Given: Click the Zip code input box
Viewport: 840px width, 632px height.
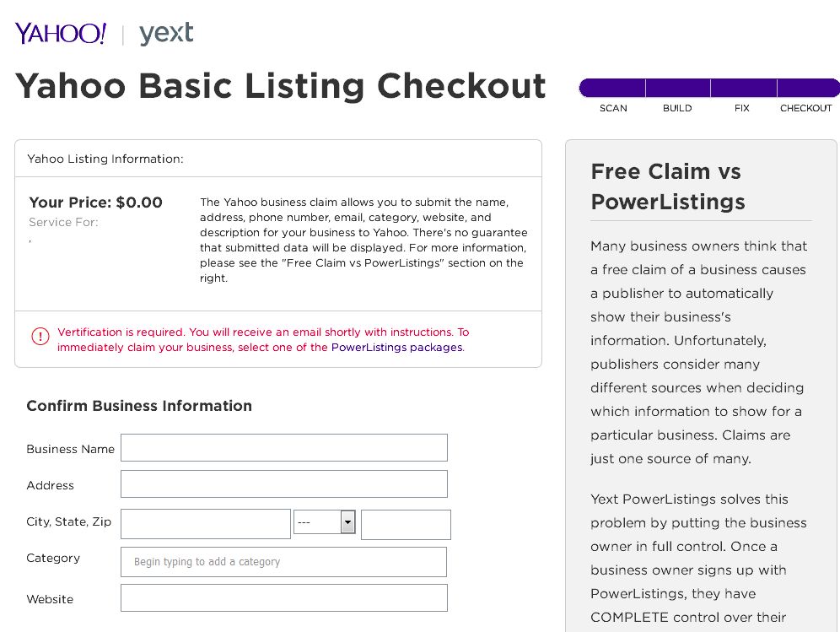Looking at the screenshot, I should click(406, 524).
